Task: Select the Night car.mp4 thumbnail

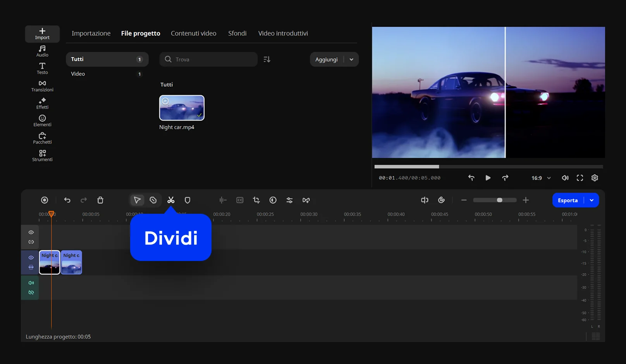Action: click(182, 108)
